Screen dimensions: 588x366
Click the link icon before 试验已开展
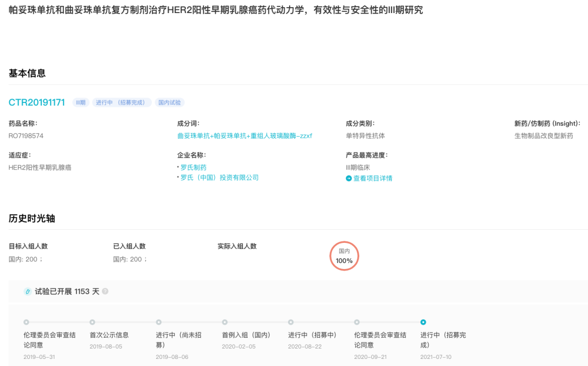point(27,291)
